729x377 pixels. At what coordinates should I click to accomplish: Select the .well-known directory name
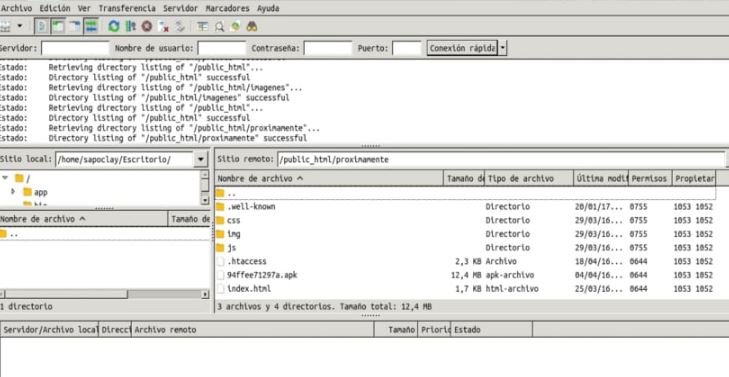pyautogui.click(x=252, y=206)
